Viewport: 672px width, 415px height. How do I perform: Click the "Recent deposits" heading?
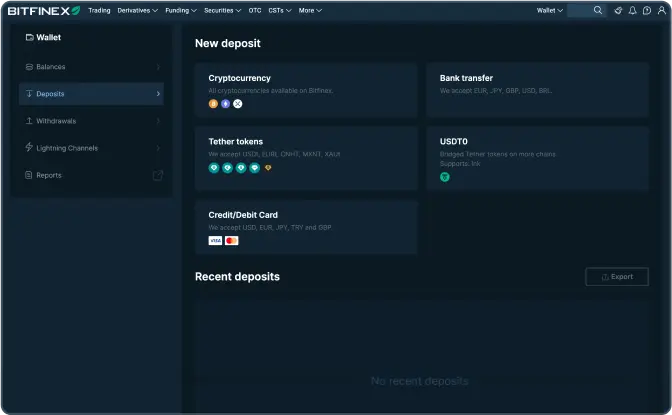(x=237, y=277)
